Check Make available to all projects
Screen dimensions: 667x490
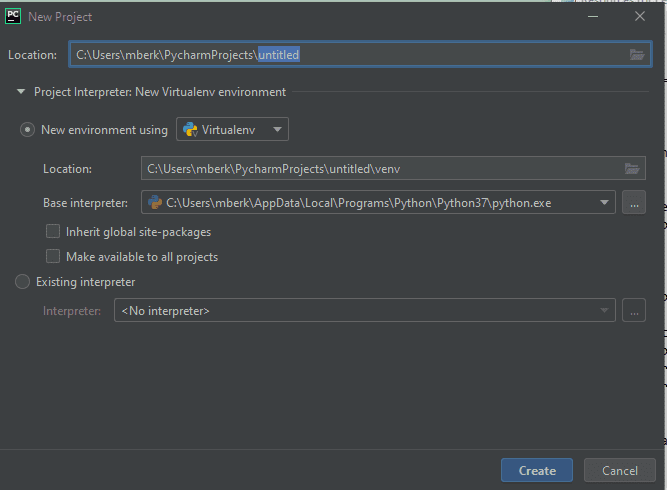click(54, 257)
